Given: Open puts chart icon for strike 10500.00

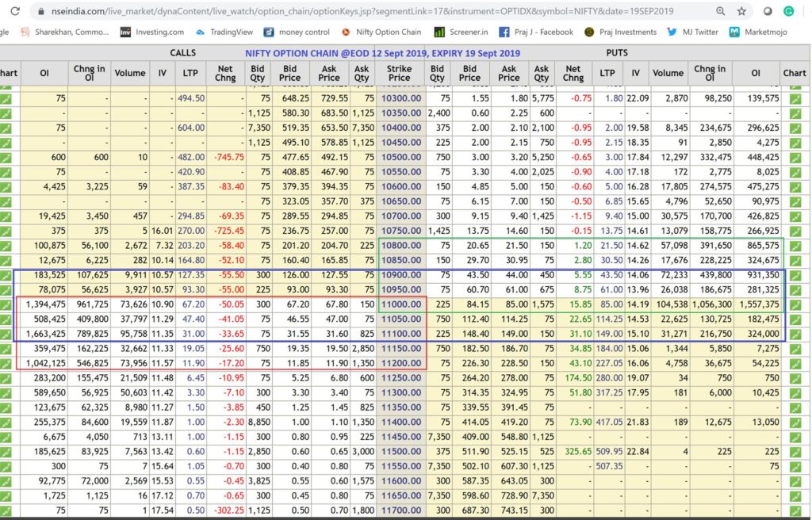Looking at the screenshot, I should (x=795, y=157).
